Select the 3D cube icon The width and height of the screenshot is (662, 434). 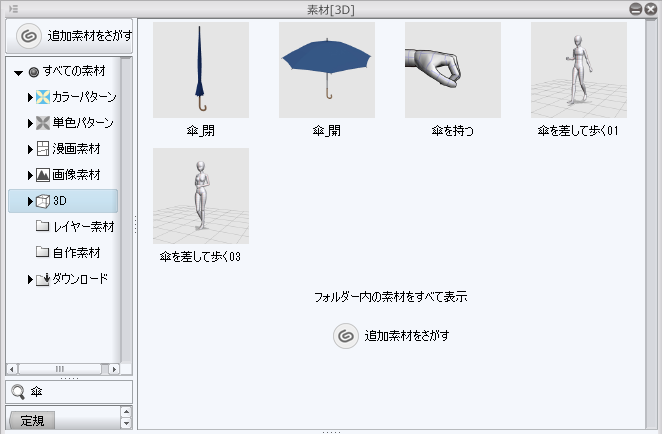click(43, 201)
